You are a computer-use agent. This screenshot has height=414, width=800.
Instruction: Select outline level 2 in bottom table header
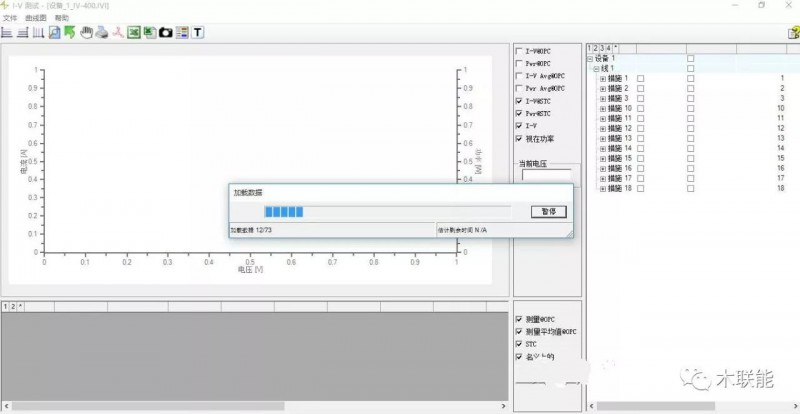13,306
